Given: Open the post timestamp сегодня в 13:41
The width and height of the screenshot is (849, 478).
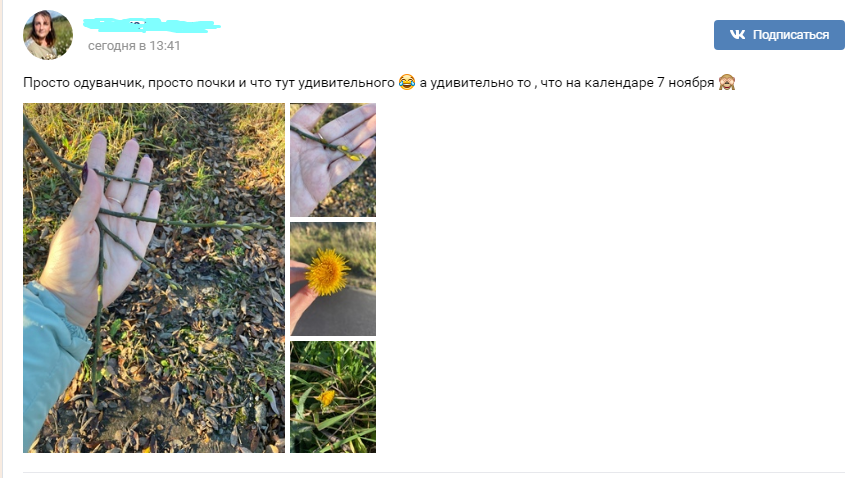Looking at the screenshot, I should click(134, 46).
